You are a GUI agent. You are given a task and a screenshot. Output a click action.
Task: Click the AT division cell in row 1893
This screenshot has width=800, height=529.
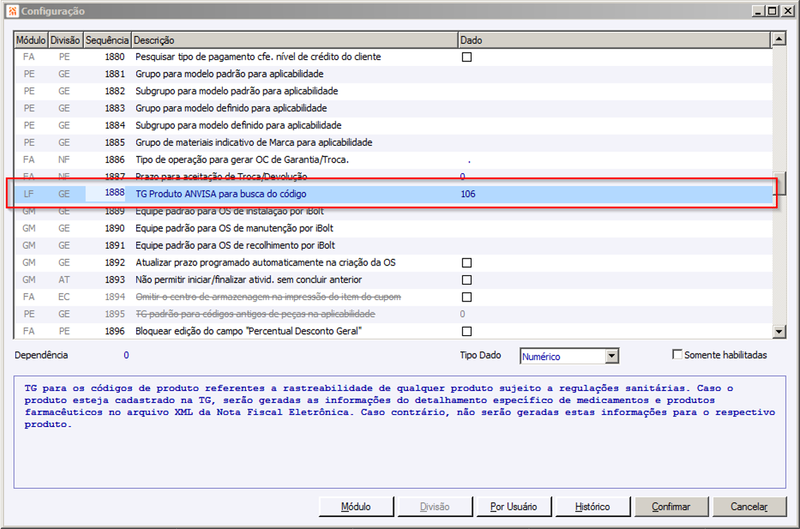(64, 280)
